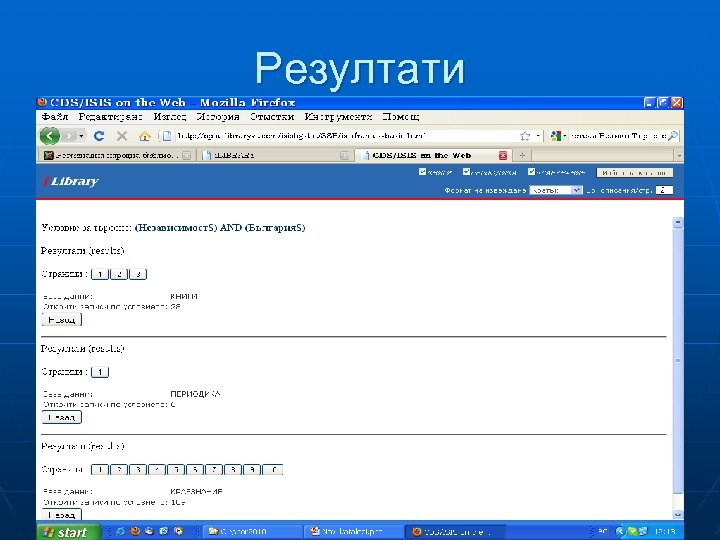Go to page 10 of third results section
The width and height of the screenshot is (720, 540).
(273, 470)
